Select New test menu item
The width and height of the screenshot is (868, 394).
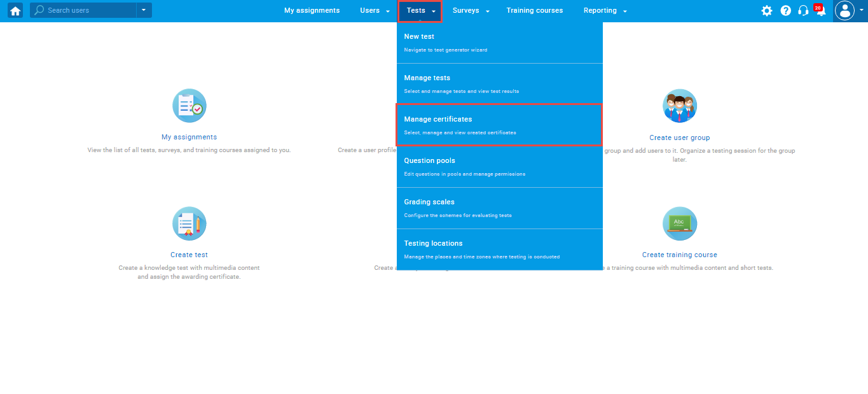499,43
